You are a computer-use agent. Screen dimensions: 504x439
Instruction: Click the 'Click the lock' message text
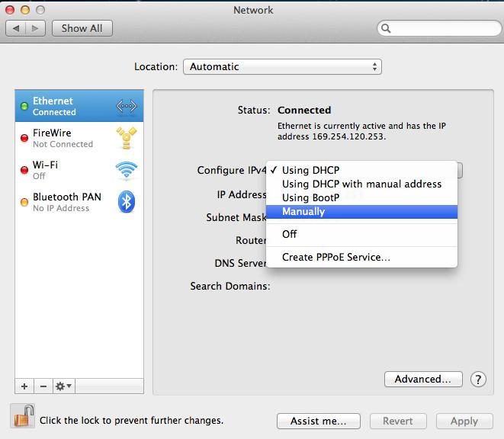coord(131,421)
